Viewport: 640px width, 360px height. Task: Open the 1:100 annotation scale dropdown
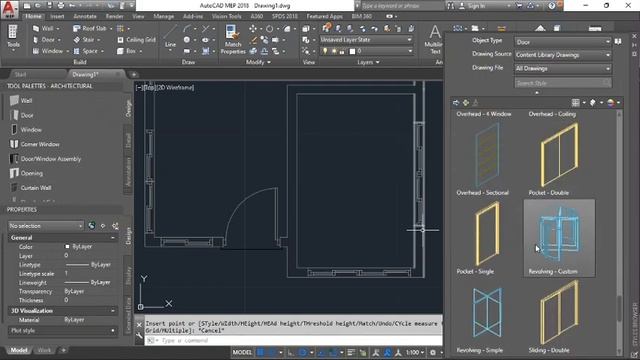click(x=415, y=352)
